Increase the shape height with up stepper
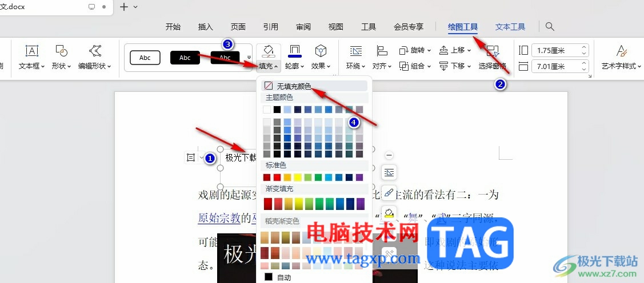Image resolution: width=644 pixels, height=283 pixels. point(584,47)
